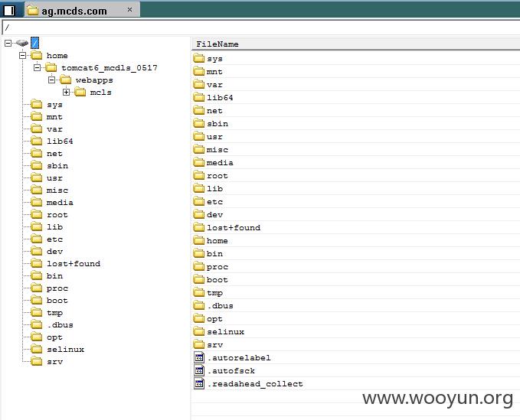Select sbin folder icon in tree
The height and width of the screenshot is (420, 520).
coord(37,165)
